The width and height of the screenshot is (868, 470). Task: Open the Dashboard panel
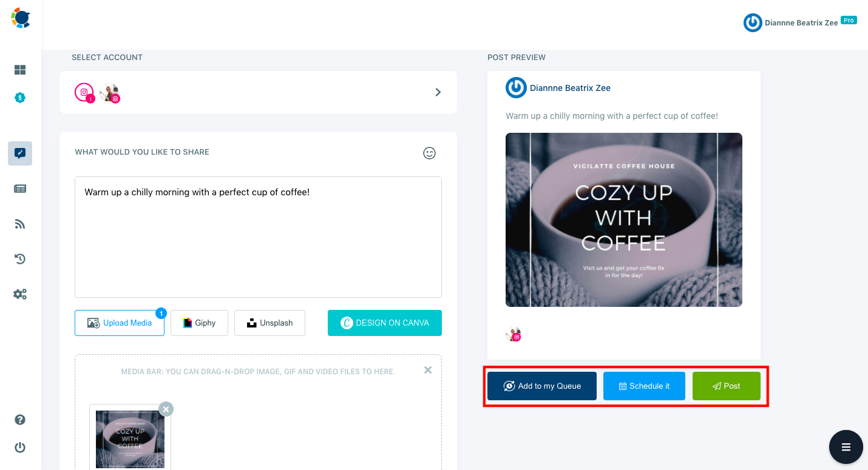[x=20, y=69]
